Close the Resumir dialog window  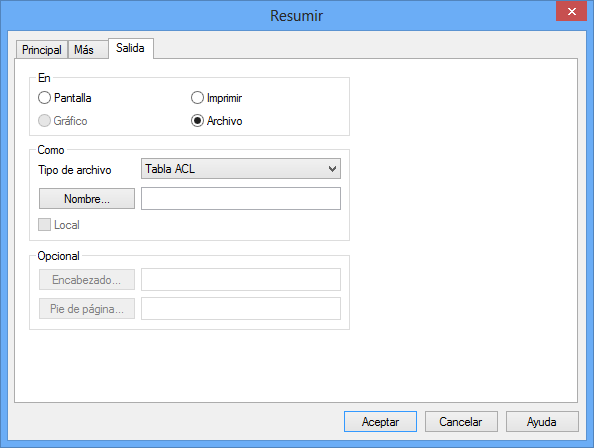pyautogui.click(x=571, y=11)
